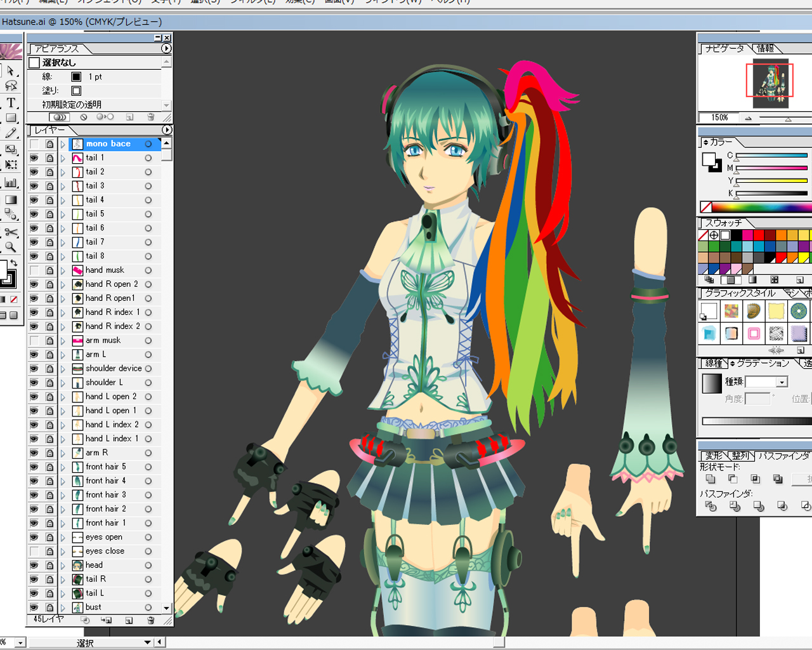Make clipping mask icon in Layers panel

pyautogui.click(x=86, y=620)
